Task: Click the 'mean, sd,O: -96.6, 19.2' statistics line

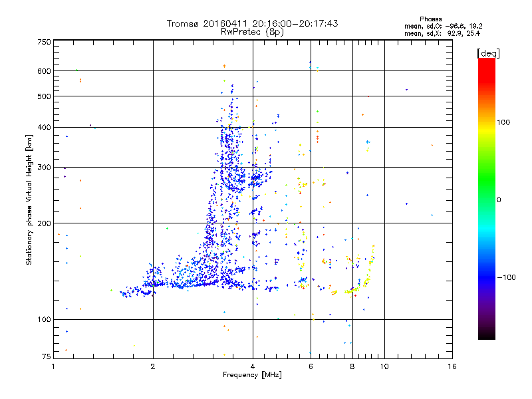Action: [443, 26]
